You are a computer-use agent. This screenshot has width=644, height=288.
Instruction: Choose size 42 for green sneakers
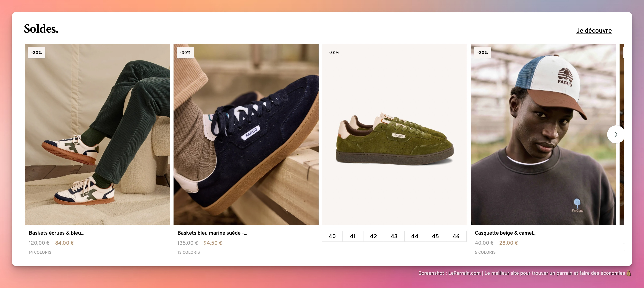pyautogui.click(x=373, y=236)
